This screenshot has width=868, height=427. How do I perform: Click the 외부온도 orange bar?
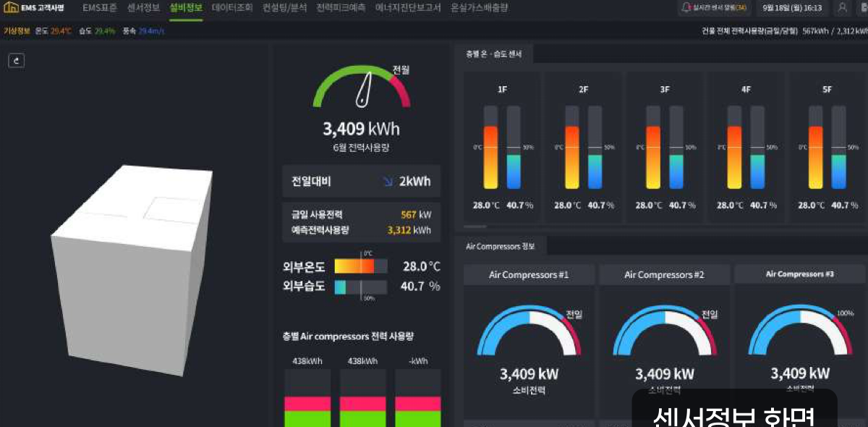354,266
